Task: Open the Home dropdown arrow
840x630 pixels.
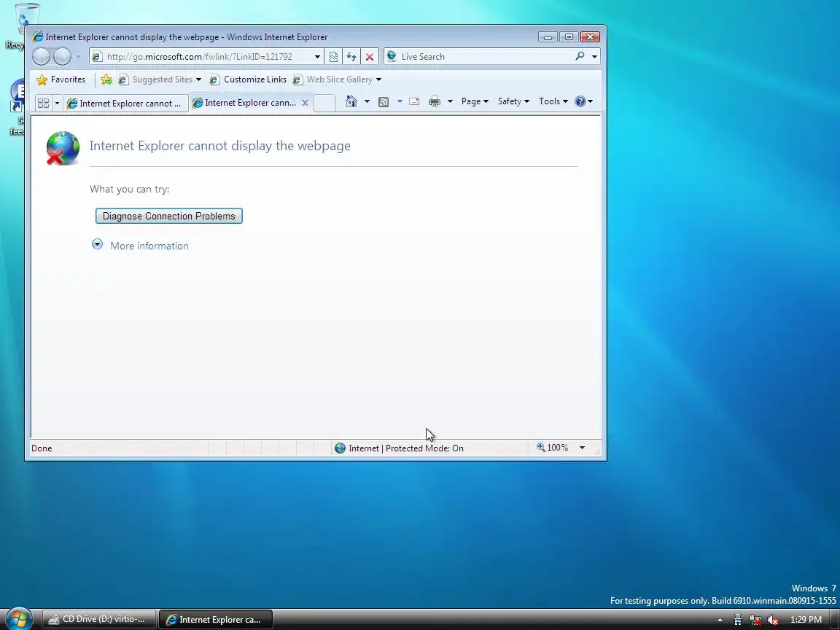Action: click(x=367, y=101)
